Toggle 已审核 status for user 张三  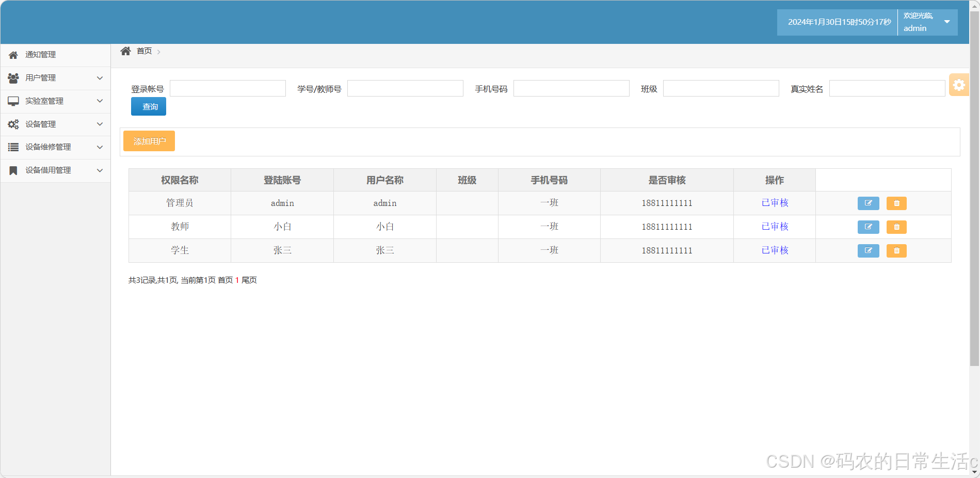coord(774,250)
